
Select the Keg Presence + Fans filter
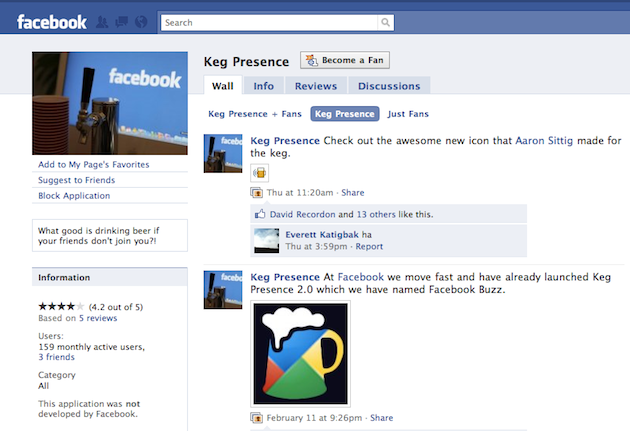click(x=255, y=114)
